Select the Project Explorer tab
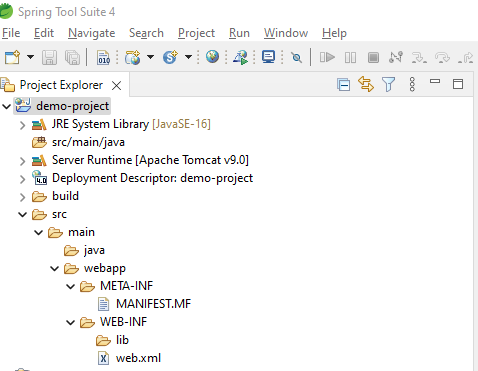The height and width of the screenshot is (371, 478). click(61, 85)
